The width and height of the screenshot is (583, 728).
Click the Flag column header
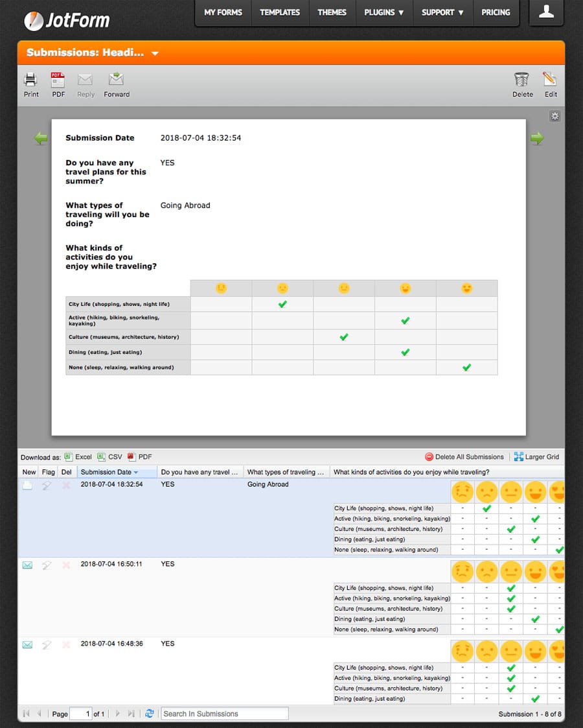[x=48, y=472]
